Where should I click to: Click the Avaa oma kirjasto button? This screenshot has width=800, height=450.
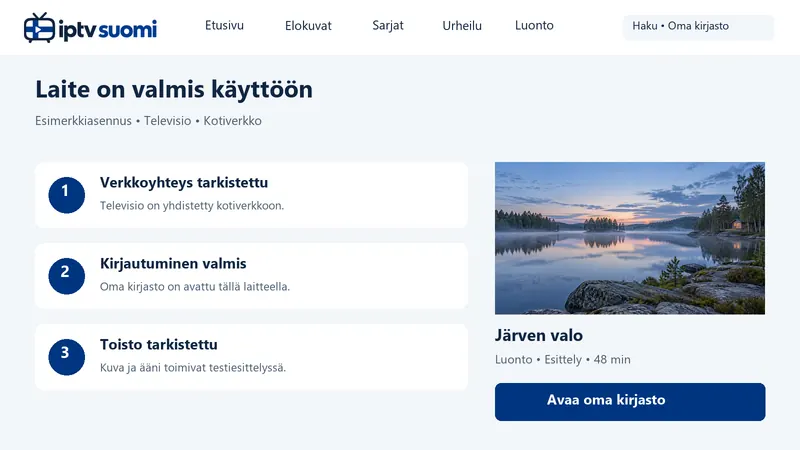[630, 402]
